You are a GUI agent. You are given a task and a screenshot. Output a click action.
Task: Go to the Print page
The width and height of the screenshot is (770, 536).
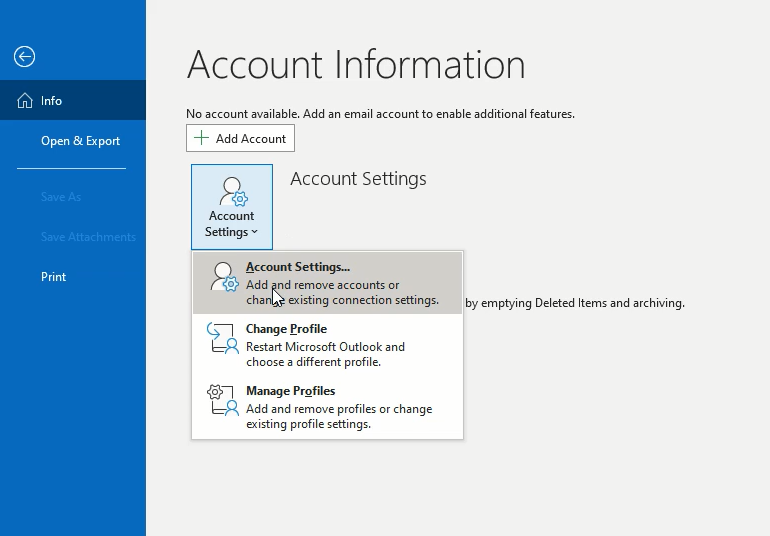click(x=53, y=277)
